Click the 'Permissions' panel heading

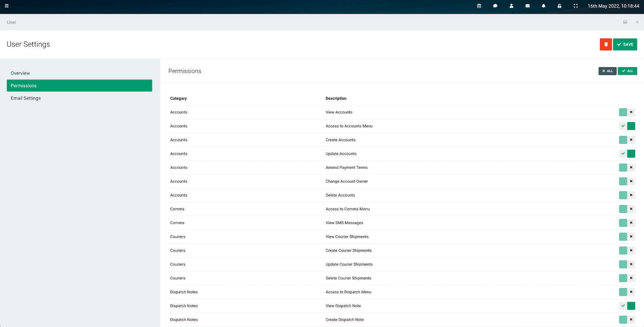[x=185, y=71]
